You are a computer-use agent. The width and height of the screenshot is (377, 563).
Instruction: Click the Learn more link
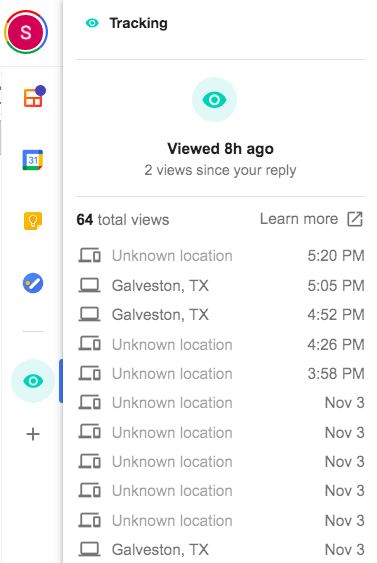coord(299,219)
